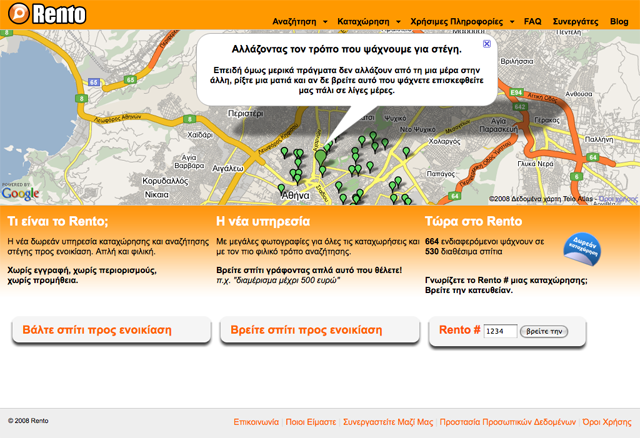Click the Γλυκά Νερά map label
This screenshot has width=640, height=438.
tap(536, 164)
